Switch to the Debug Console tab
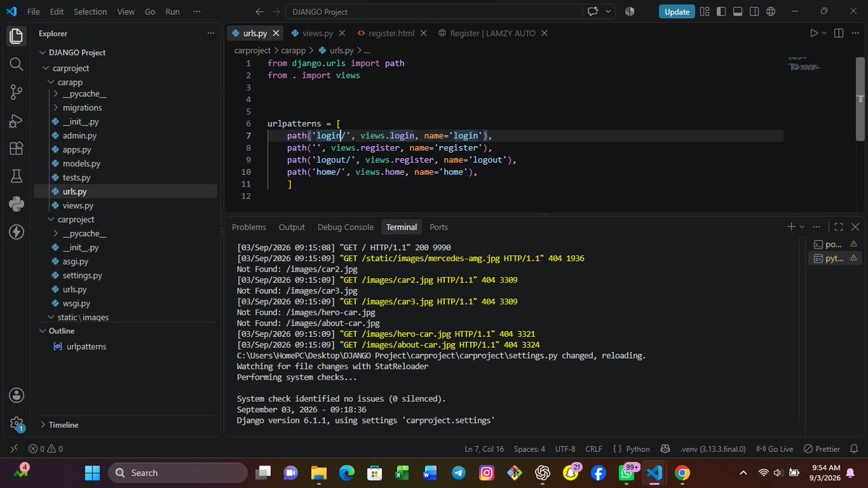The image size is (868, 488). (x=345, y=227)
